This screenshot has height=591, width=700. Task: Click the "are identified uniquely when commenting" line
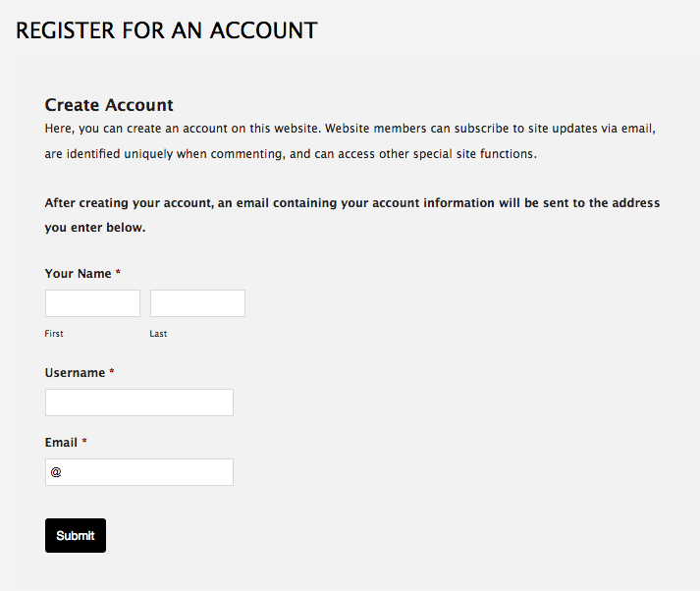point(291,154)
